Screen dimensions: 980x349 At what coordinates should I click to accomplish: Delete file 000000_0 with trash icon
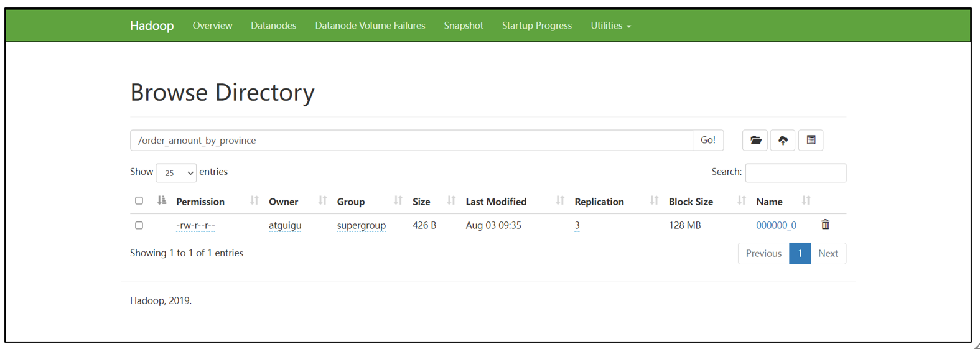point(825,225)
